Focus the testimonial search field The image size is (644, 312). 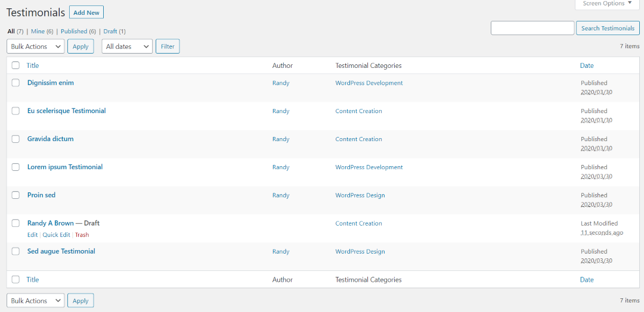(532, 29)
